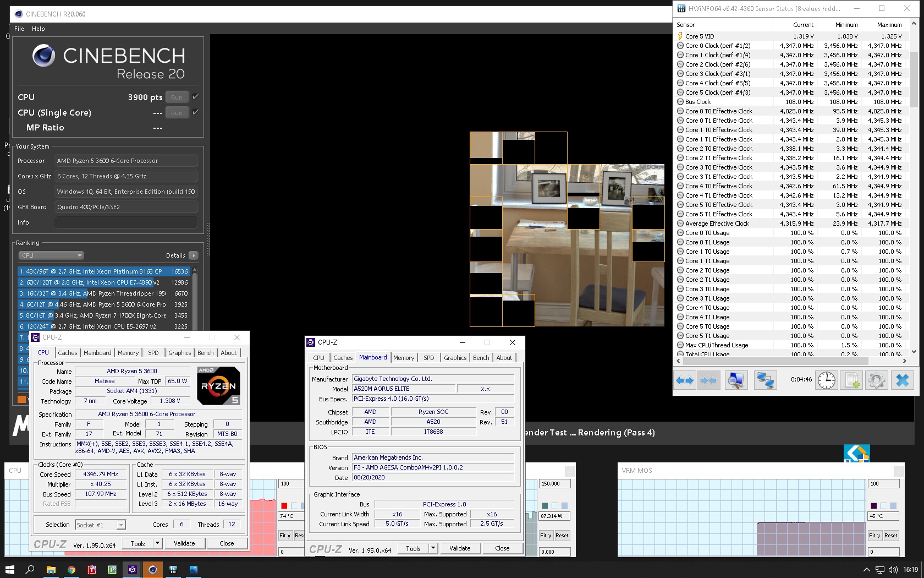Viewport: 924px width, 578px height.
Task: Click Run button for CPU (Single Core)
Action: pos(177,113)
